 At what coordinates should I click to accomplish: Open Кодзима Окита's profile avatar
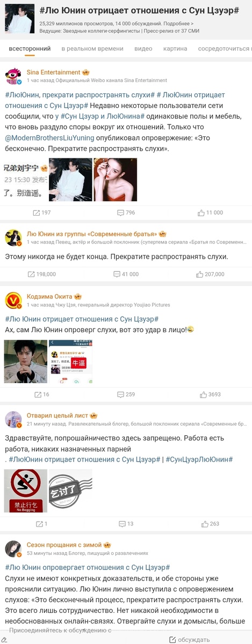pyautogui.click(x=13, y=300)
